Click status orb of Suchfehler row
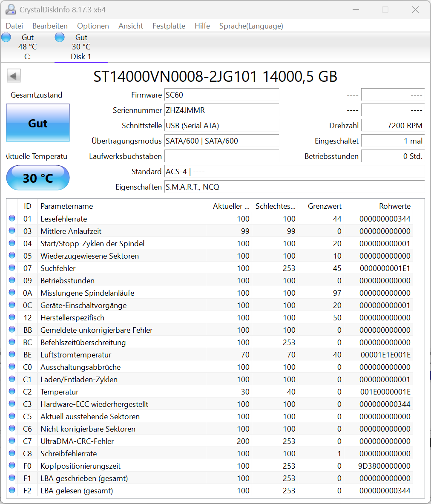Screen dimensions: 431x504 [x=12, y=268]
